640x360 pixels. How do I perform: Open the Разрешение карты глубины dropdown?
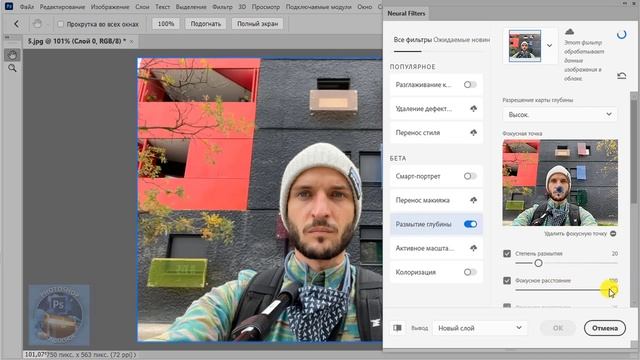click(560, 115)
